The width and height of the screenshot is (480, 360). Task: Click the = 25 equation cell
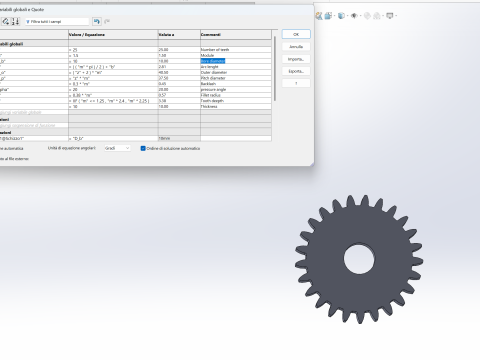click(x=113, y=50)
